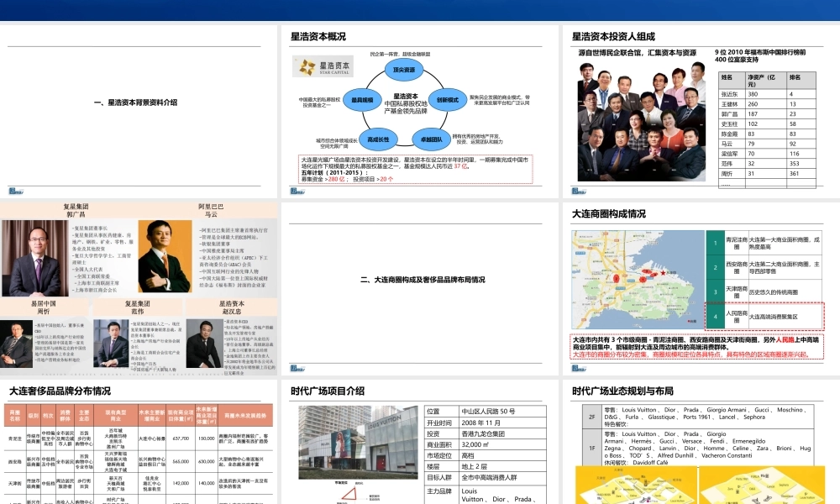840x504 pixels.
Task: Click the portrait photo of 赵汉忠
Action: tap(204, 344)
